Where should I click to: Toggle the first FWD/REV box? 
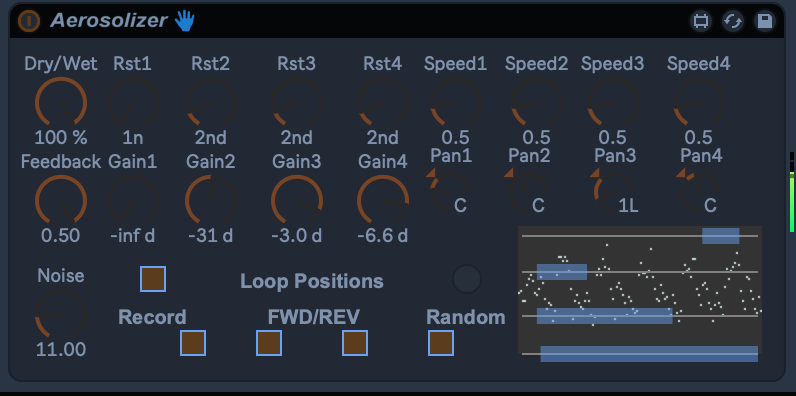pos(269,343)
